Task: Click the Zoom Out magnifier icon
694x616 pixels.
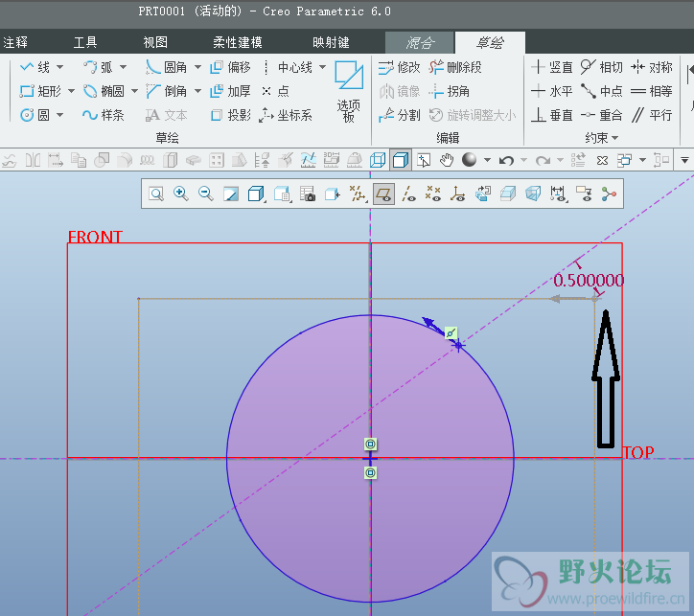Action: [205, 194]
